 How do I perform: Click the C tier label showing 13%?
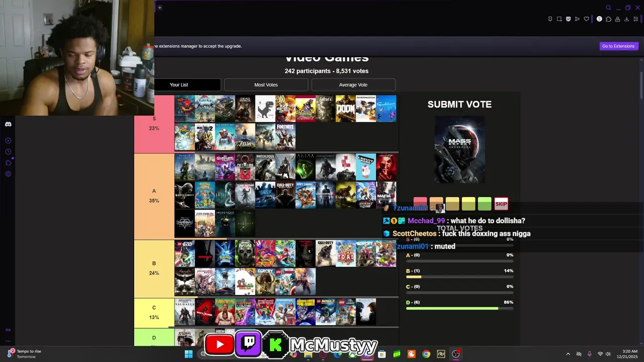(x=154, y=312)
